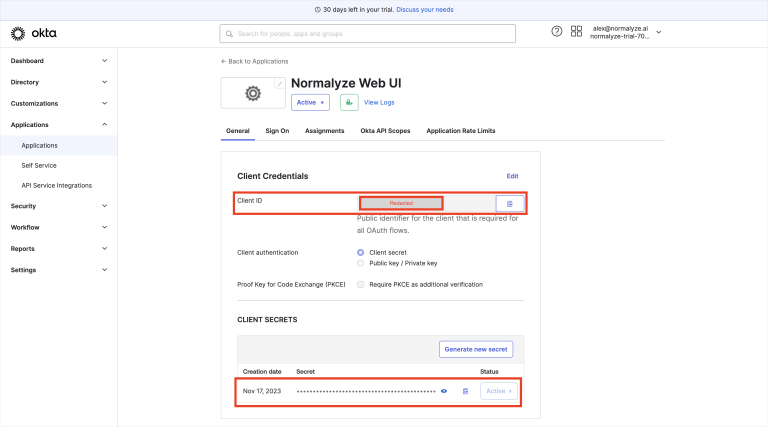Open the secret's Active status dropdown
Image resolution: width=768 pixels, height=427 pixels.
pos(498,391)
